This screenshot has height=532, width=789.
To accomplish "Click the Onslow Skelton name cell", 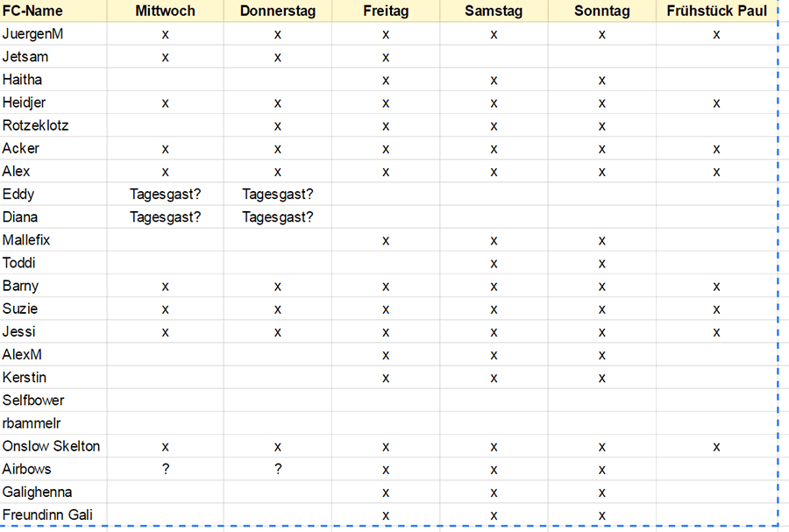I will click(x=51, y=446).
